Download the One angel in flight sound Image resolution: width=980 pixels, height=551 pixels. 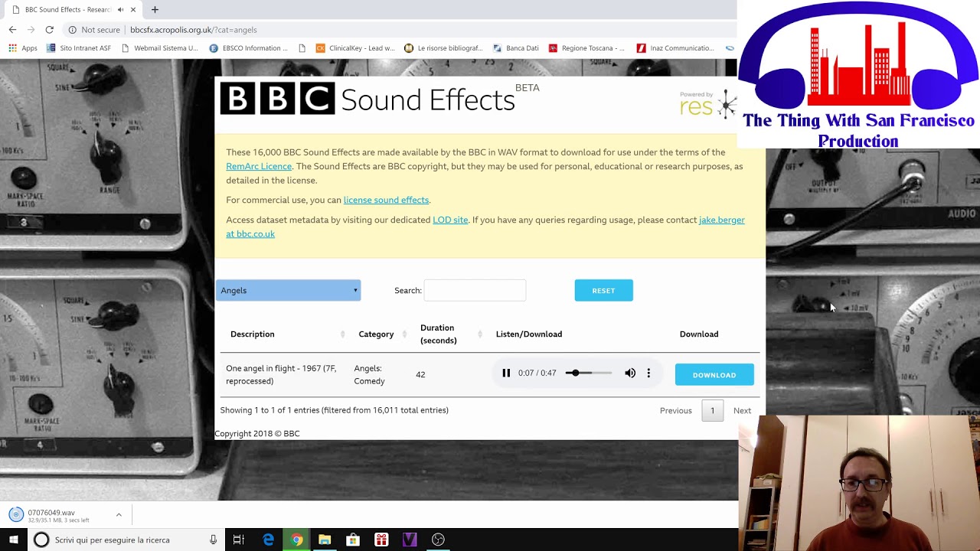click(x=714, y=375)
